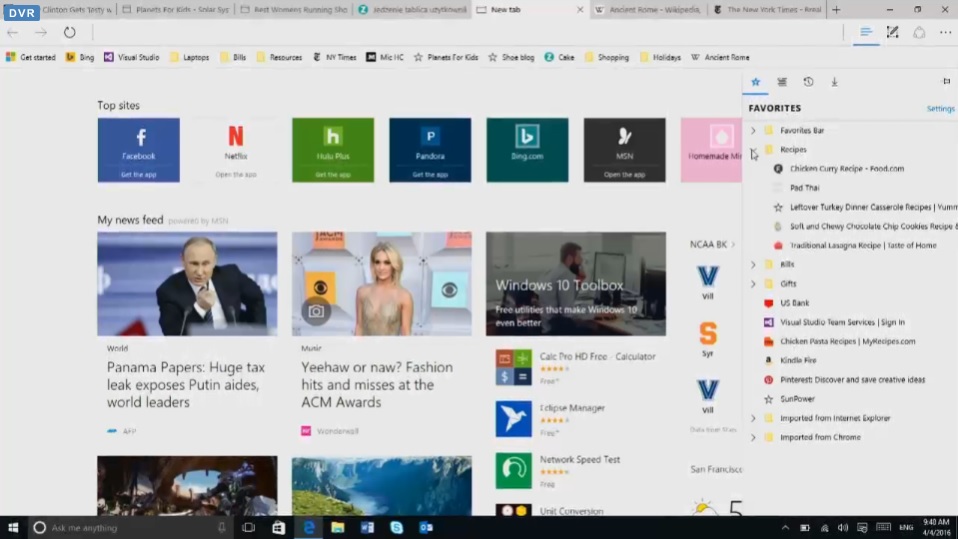Select the Reading list icon in Hub
Screen dimensions: 958x539
pyautogui.click(x=782, y=82)
